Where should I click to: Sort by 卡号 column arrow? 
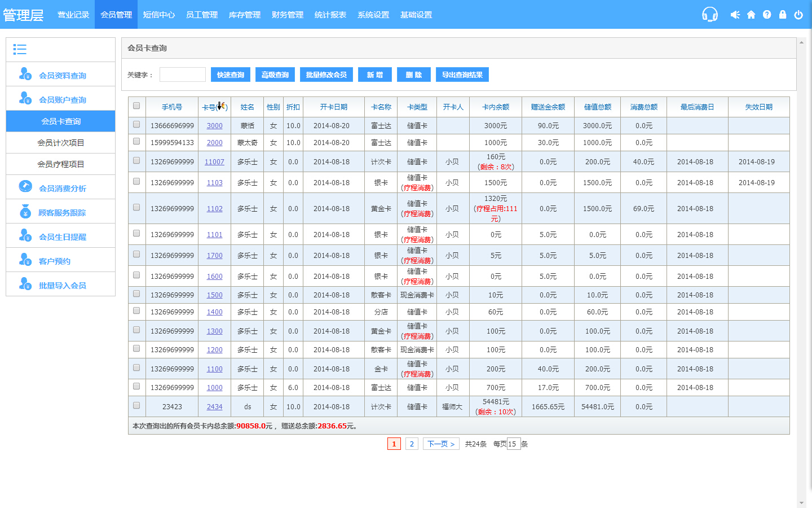coord(221,106)
